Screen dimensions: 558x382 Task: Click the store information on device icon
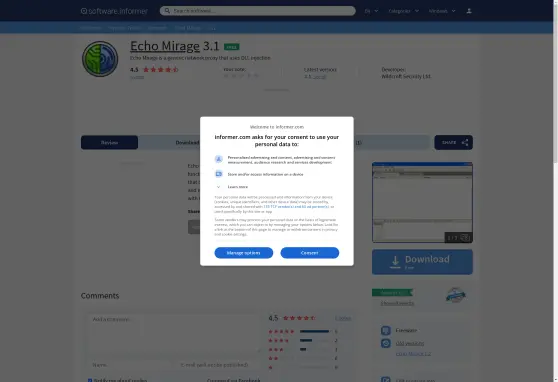219,174
